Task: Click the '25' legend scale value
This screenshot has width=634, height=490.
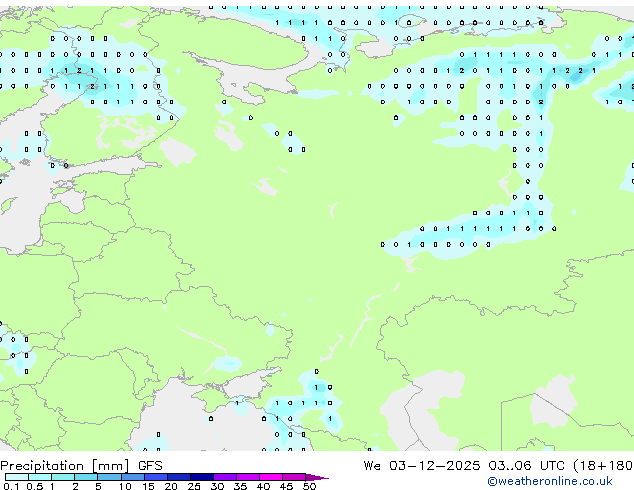Action: tap(194, 486)
